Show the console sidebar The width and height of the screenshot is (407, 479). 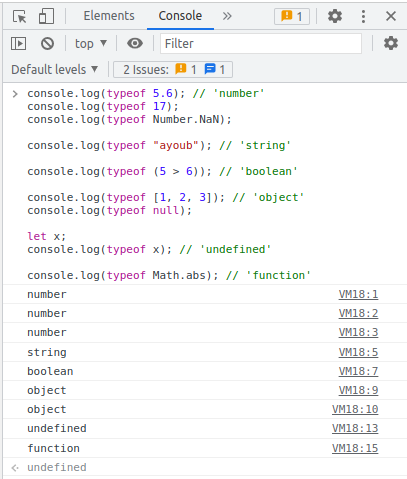pos(18,44)
